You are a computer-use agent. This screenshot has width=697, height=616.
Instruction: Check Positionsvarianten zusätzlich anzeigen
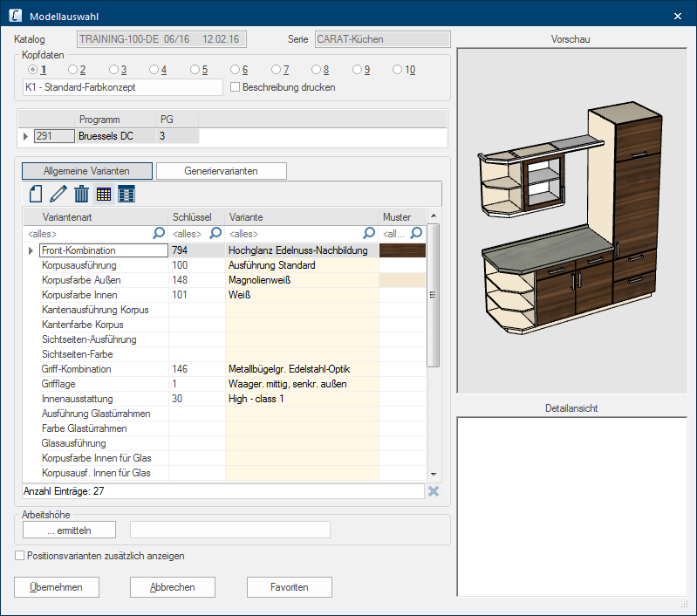coord(20,556)
